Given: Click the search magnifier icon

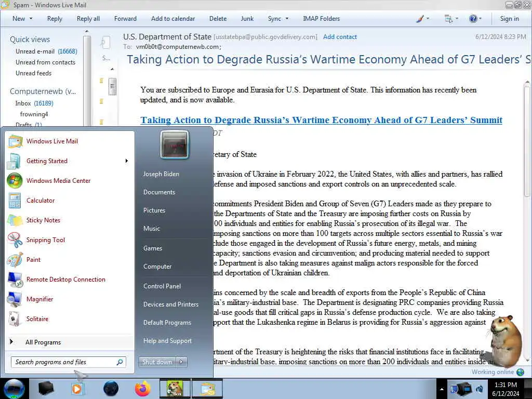Looking at the screenshot, I should (x=119, y=362).
